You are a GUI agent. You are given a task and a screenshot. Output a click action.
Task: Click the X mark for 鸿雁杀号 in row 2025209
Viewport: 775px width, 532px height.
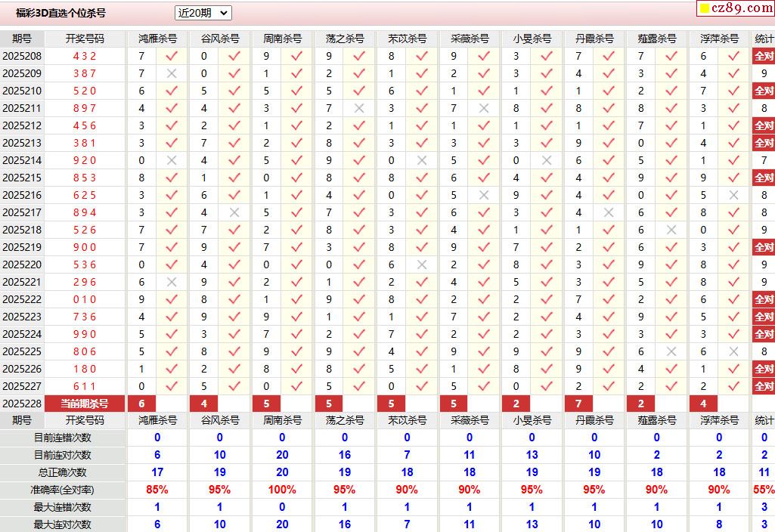coord(172,73)
